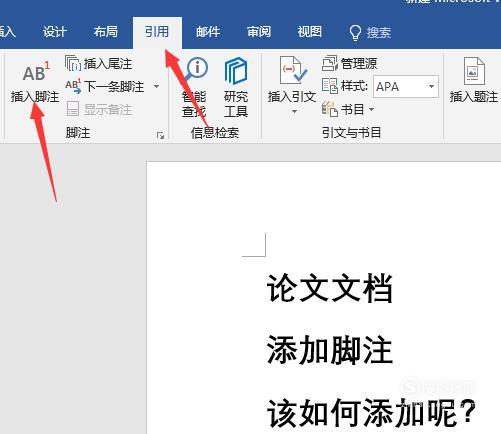Click the document line 添加脚注
The image size is (501, 434).
pyautogui.click(x=330, y=350)
